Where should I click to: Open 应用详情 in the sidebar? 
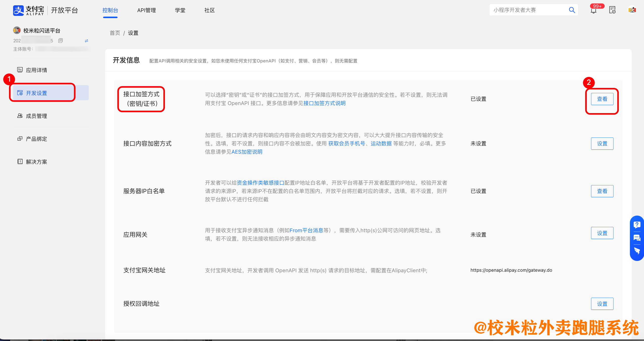[37, 70]
